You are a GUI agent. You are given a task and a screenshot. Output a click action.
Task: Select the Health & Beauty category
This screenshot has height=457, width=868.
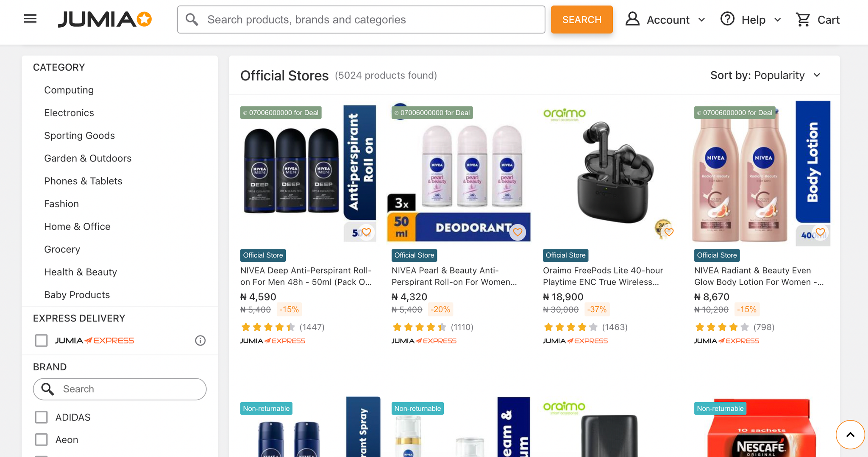[81, 272]
